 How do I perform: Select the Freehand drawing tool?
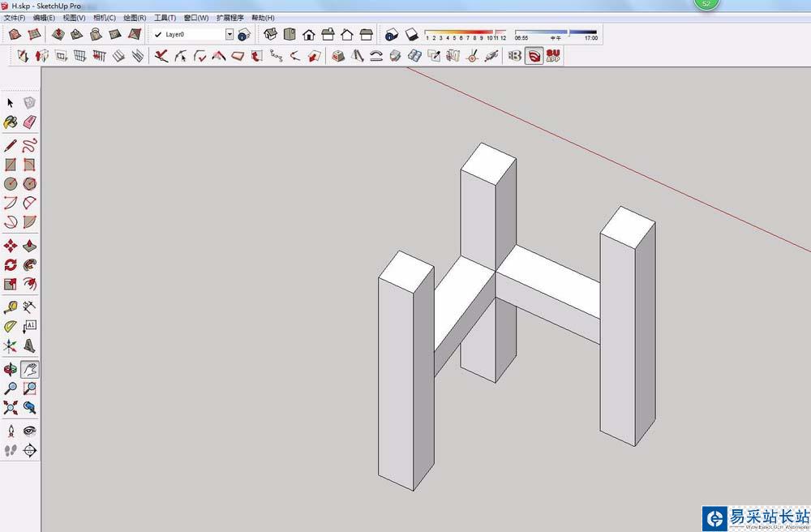[x=29, y=145]
